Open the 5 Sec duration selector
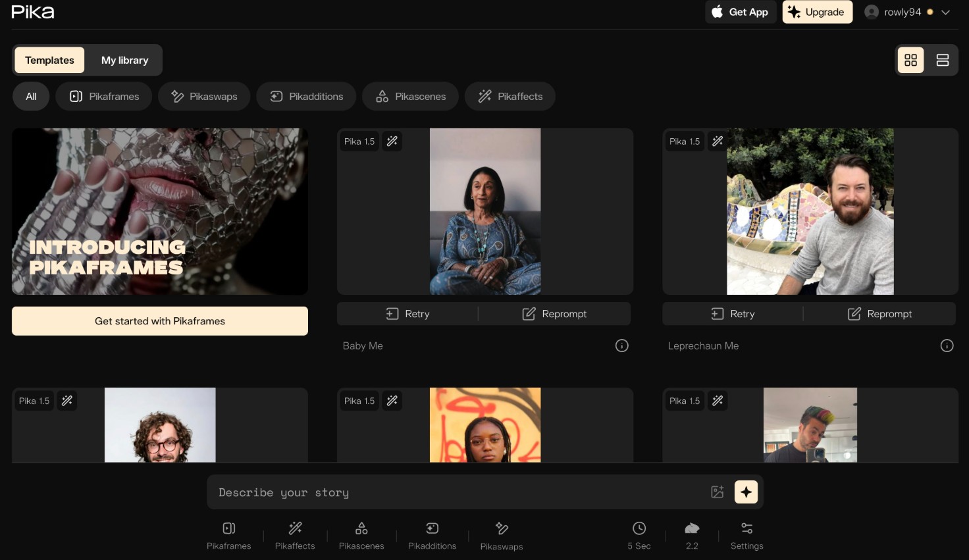Screen dimensions: 969x560 point(639,536)
